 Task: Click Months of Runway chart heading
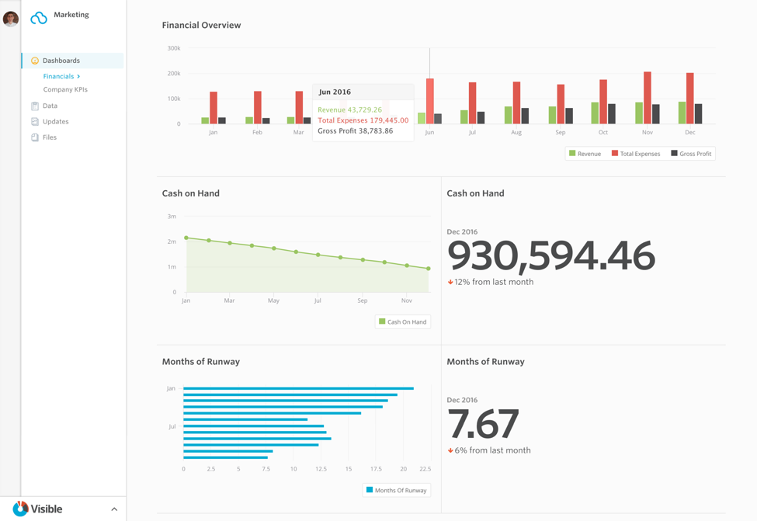pos(201,362)
